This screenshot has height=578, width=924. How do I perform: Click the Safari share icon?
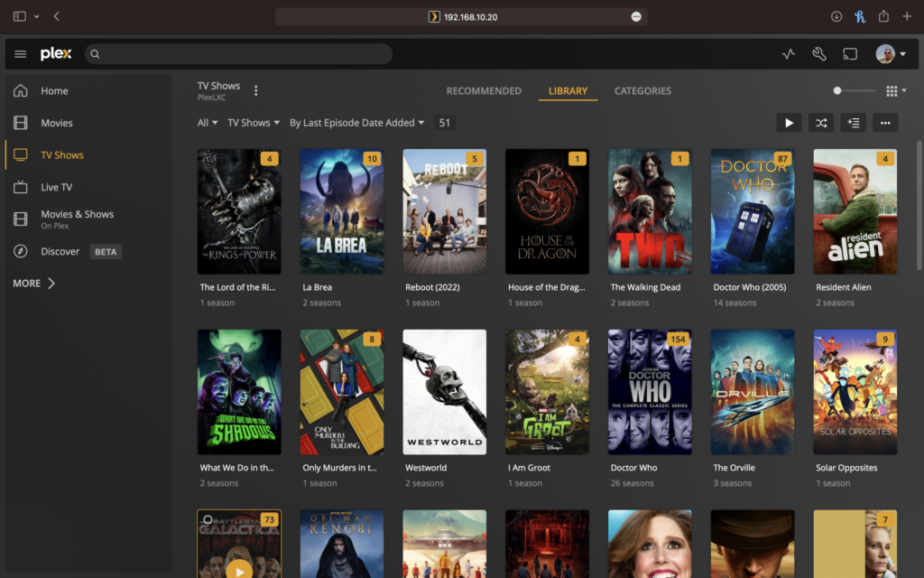[883, 16]
